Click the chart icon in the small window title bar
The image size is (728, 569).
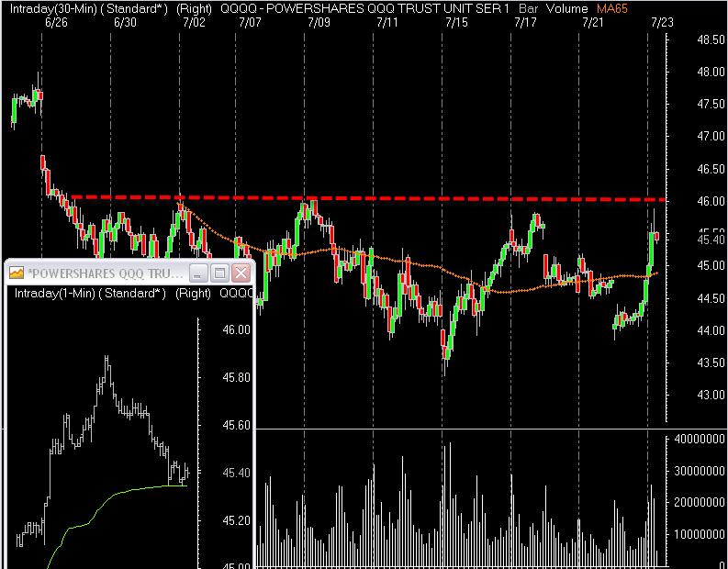coord(17,273)
